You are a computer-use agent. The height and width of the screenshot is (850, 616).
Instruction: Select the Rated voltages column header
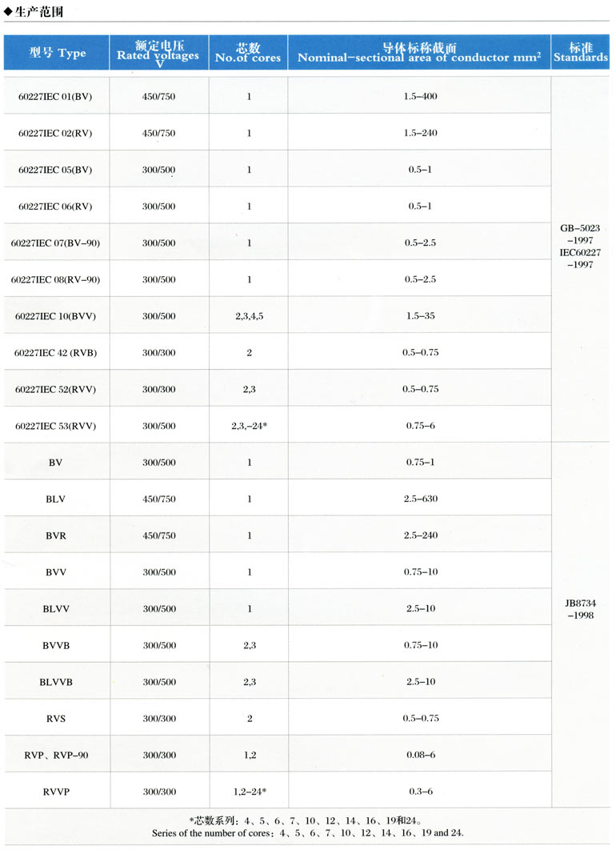(x=158, y=53)
